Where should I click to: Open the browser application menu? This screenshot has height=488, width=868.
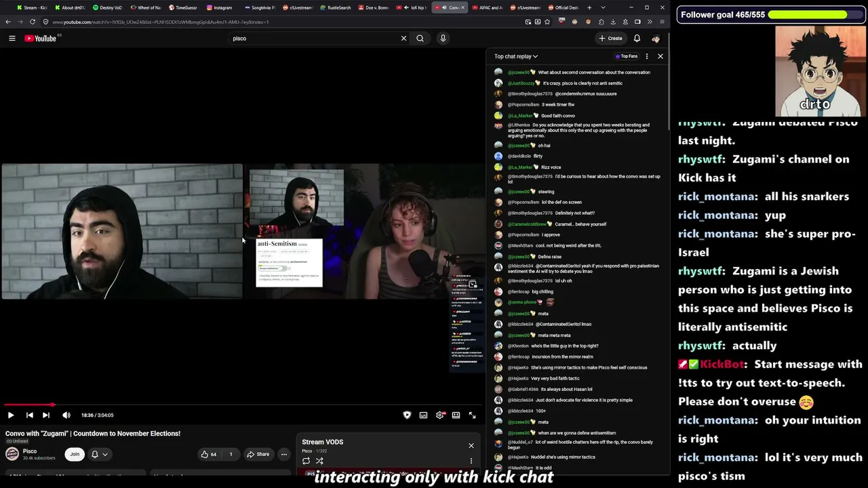point(662,22)
